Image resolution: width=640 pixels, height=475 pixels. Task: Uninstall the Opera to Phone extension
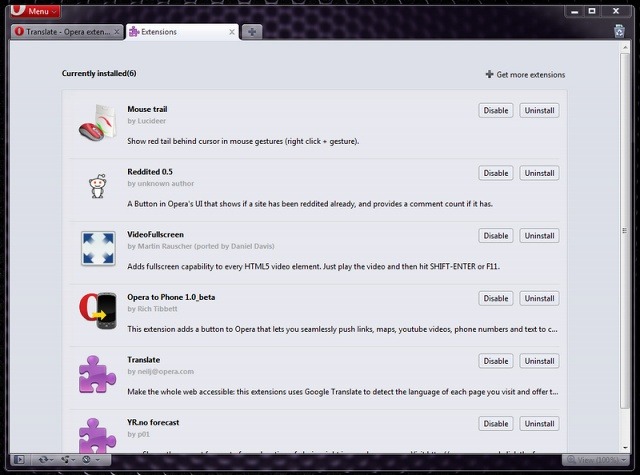coord(539,298)
